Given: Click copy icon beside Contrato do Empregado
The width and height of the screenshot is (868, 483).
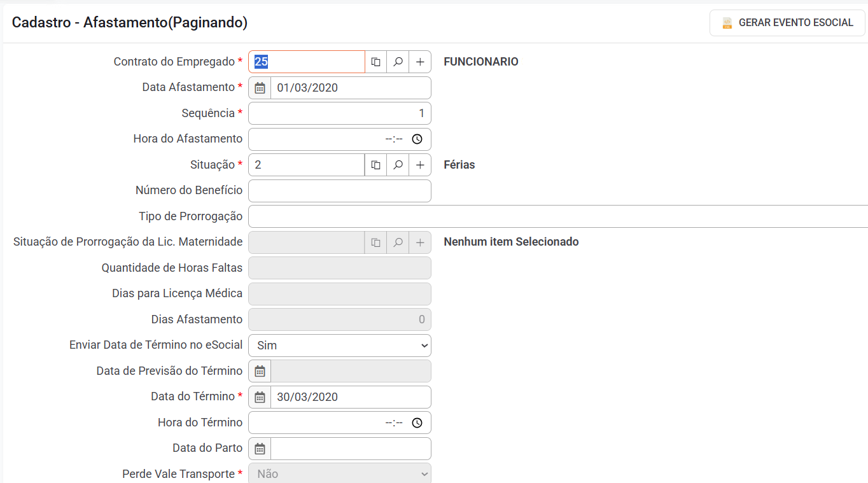Looking at the screenshot, I should (x=376, y=62).
